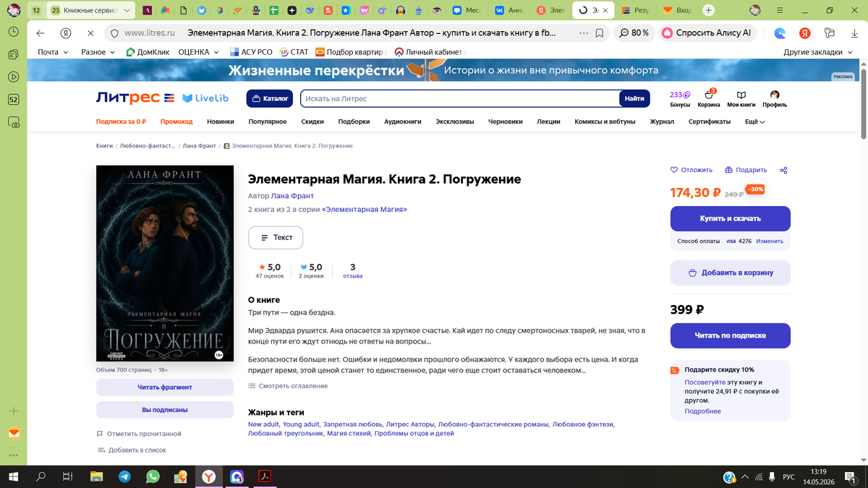Expand Другие закладки dropdown
Viewport: 868px width, 488px height.
[818, 52]
